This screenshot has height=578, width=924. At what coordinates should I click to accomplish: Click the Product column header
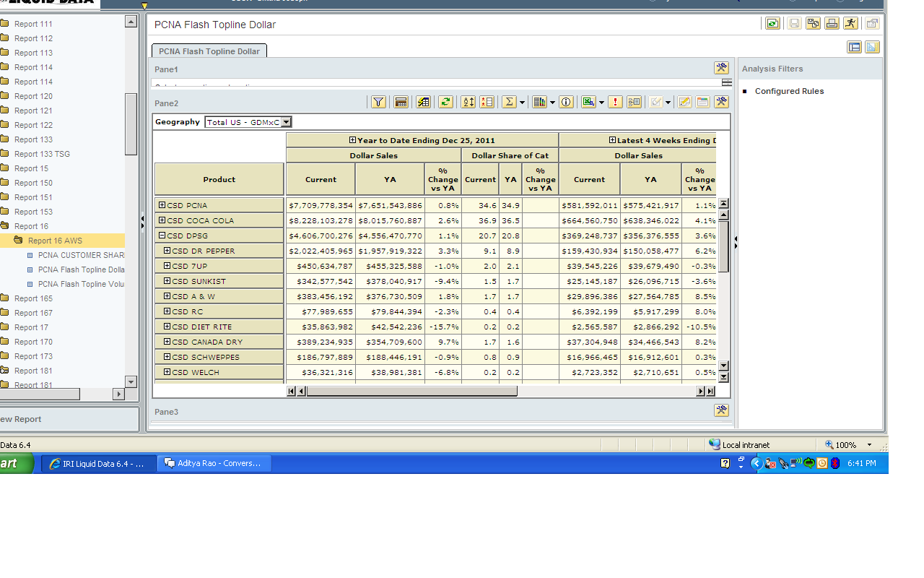click(x=219, y=179)
